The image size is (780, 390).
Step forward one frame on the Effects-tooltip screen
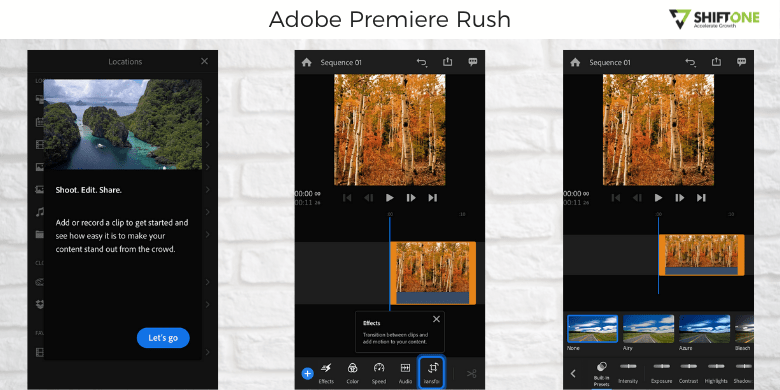click(x=411, y=197)
